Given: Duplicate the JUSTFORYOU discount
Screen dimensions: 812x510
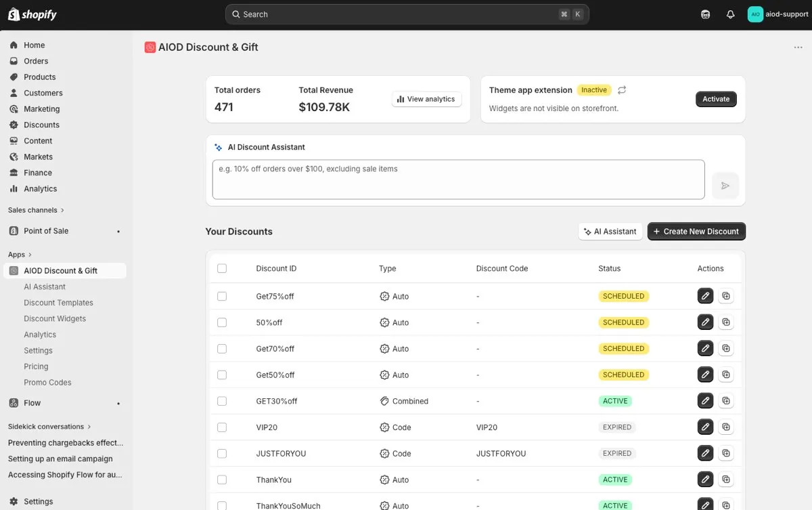Looking at the screenshot, I should 726,453.
